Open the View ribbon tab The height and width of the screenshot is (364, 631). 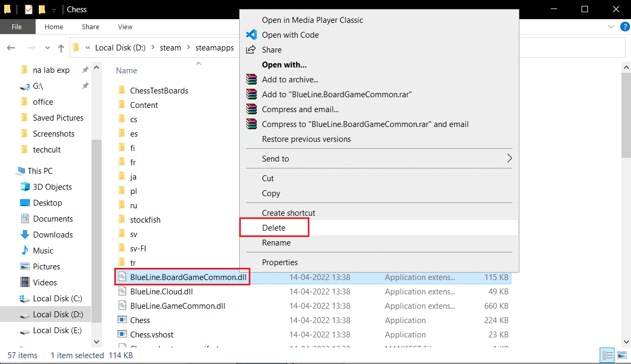[125, 27]
